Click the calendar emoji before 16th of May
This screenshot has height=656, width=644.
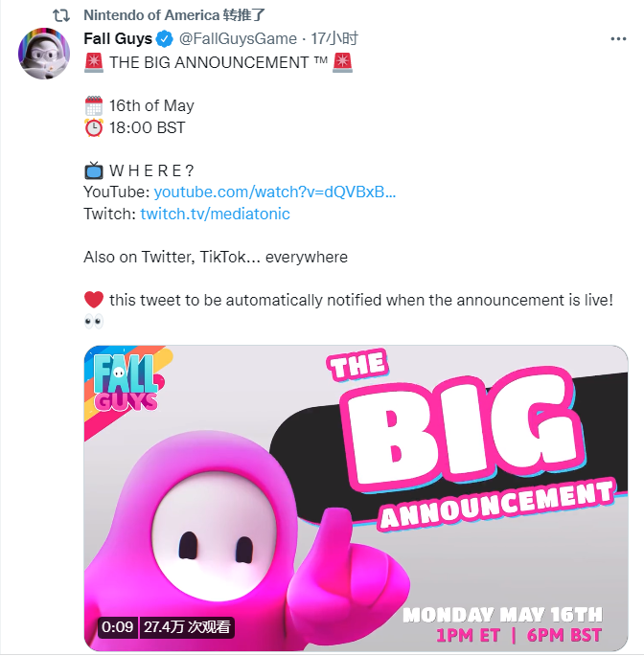coord(94,106)
